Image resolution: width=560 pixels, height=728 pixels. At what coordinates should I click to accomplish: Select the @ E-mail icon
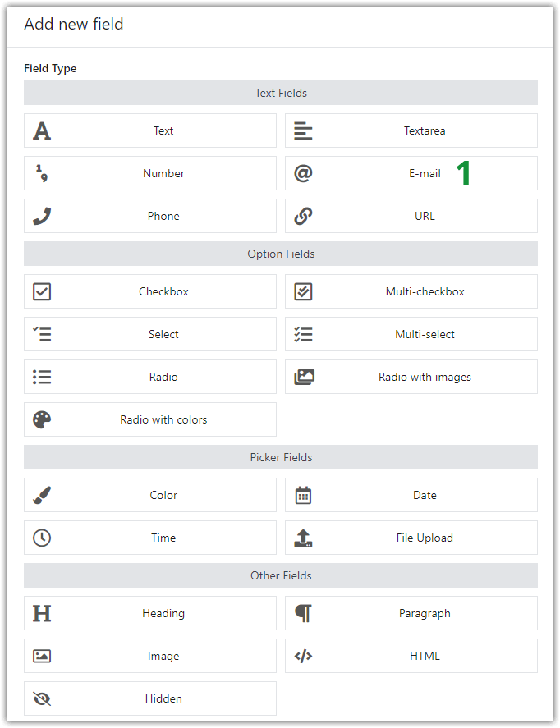[x=303, y=173]
